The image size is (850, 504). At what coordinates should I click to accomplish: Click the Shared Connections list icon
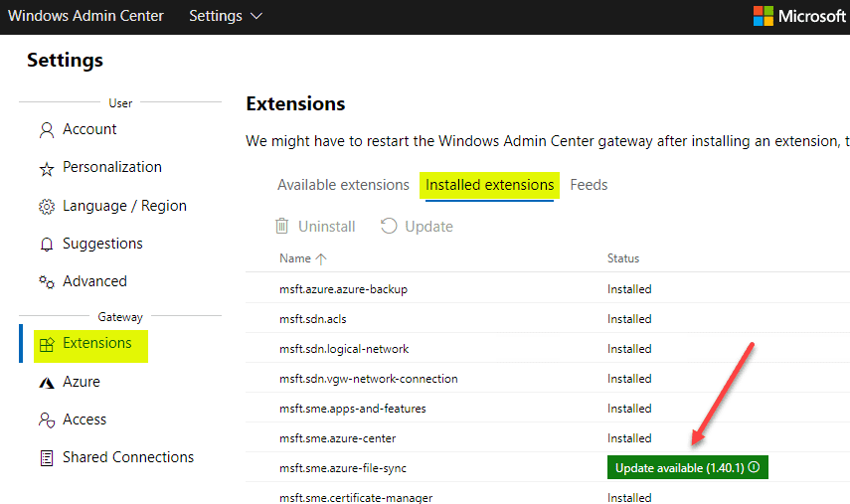[x=46, y=458]
